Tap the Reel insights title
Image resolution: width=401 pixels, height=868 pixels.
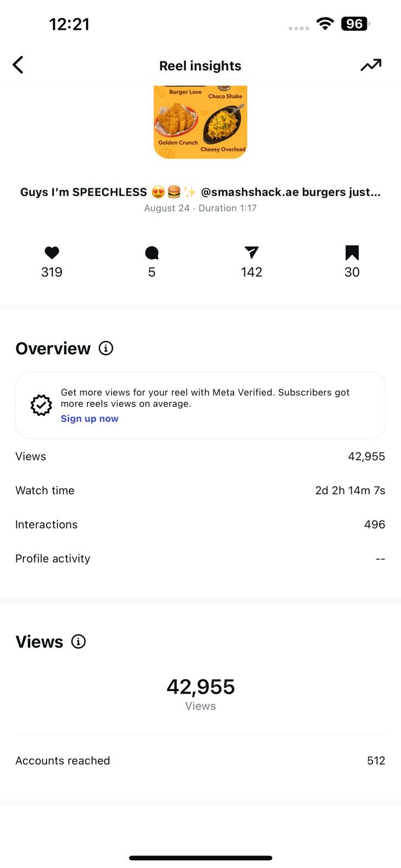pos(200,66)
